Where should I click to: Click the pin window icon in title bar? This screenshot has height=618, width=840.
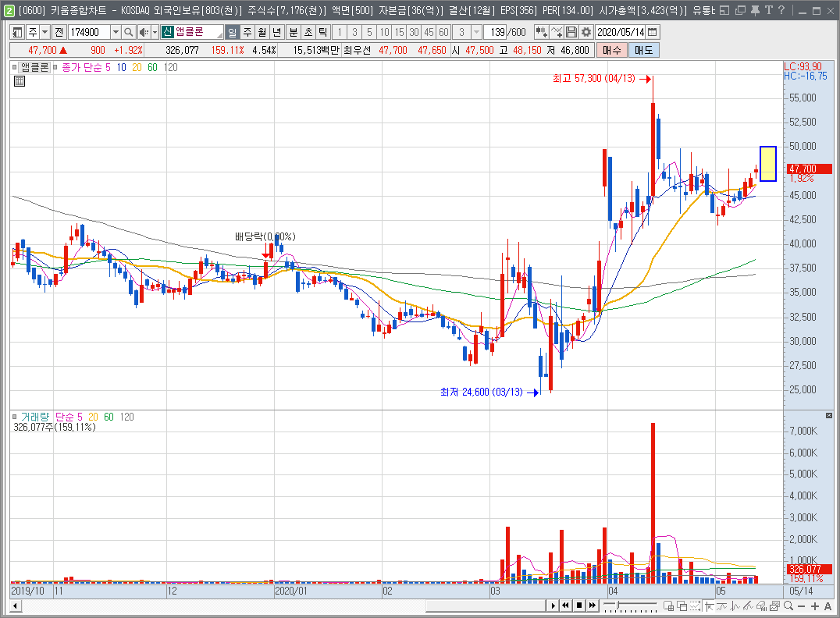[756, 10]
